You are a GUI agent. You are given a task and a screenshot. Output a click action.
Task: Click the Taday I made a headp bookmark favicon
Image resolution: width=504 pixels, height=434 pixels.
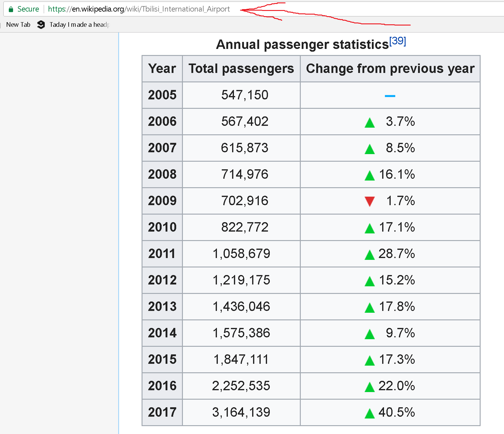click(41, 25)
